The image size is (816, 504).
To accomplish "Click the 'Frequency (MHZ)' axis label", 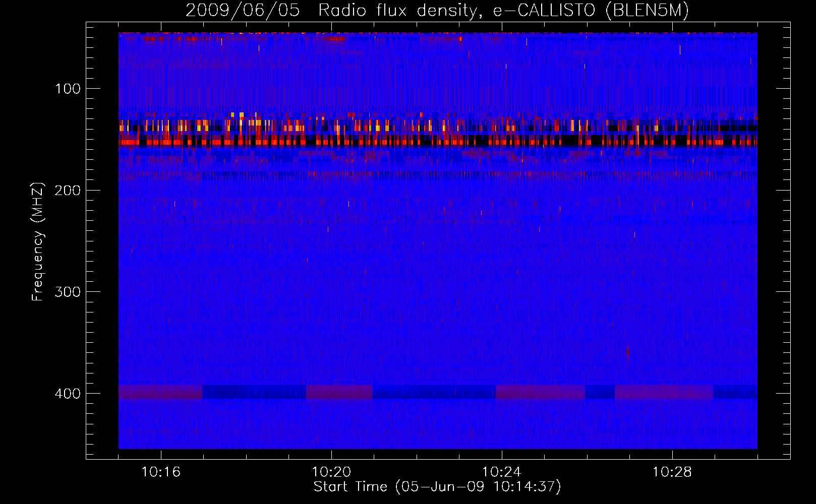I will click(x=38, y=241).
